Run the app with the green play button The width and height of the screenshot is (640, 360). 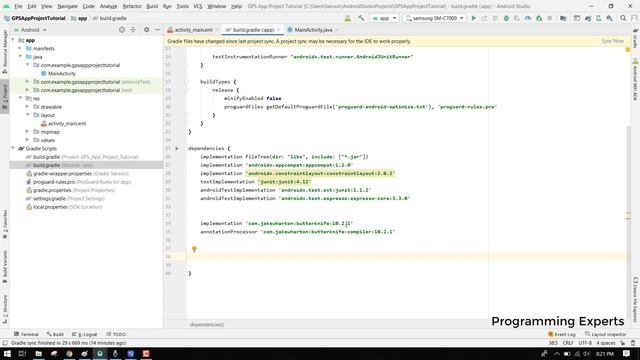pyautogui.click(x=473, y=18)
